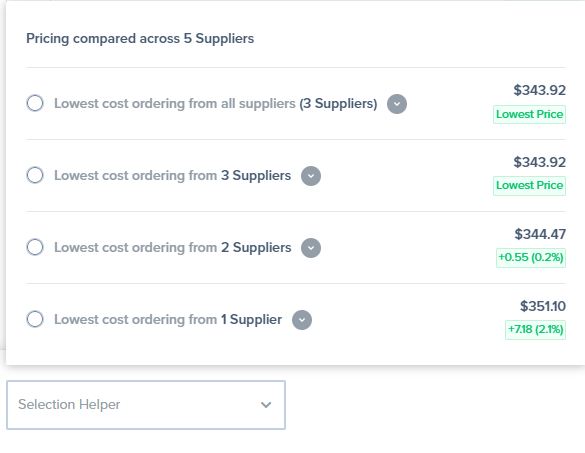Click 'Lowest cost ordering from all suppliers' text
This screenshot has height=453, width=585.
tap(175, 103)
